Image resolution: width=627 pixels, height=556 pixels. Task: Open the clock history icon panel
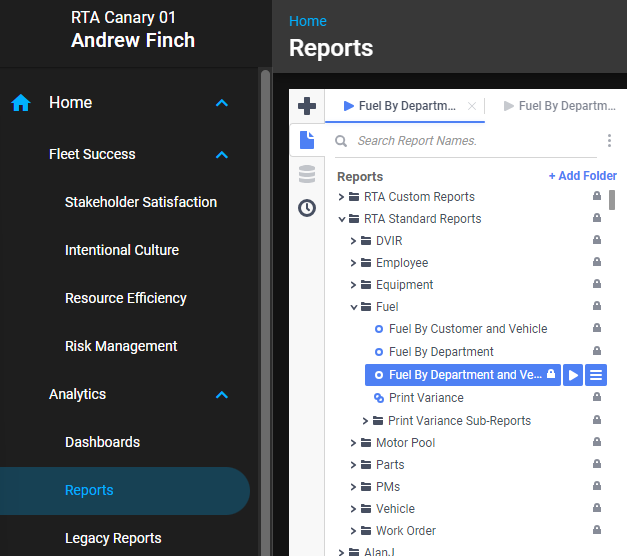(x=307, y=208)
